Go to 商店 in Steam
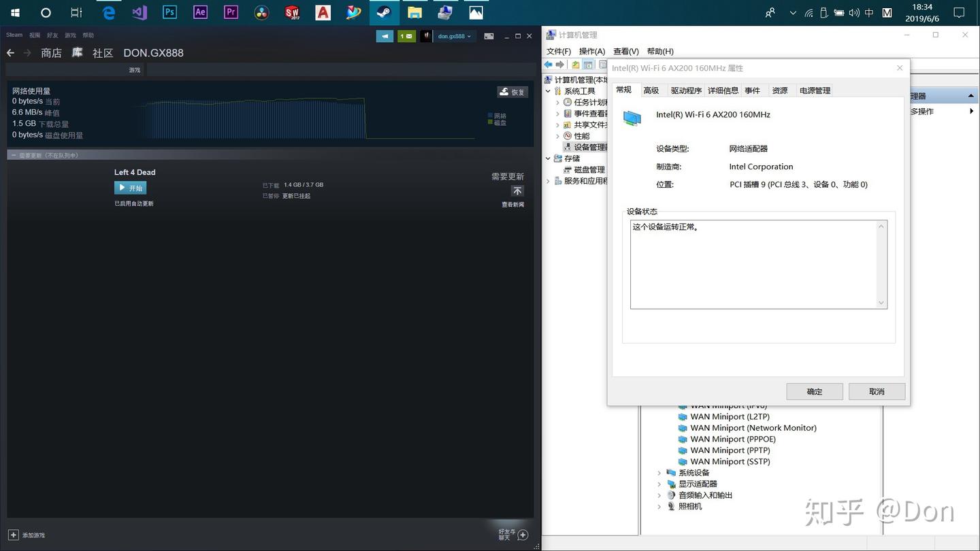The width and height of the screenshot is (980, 551). click(51, 52)
